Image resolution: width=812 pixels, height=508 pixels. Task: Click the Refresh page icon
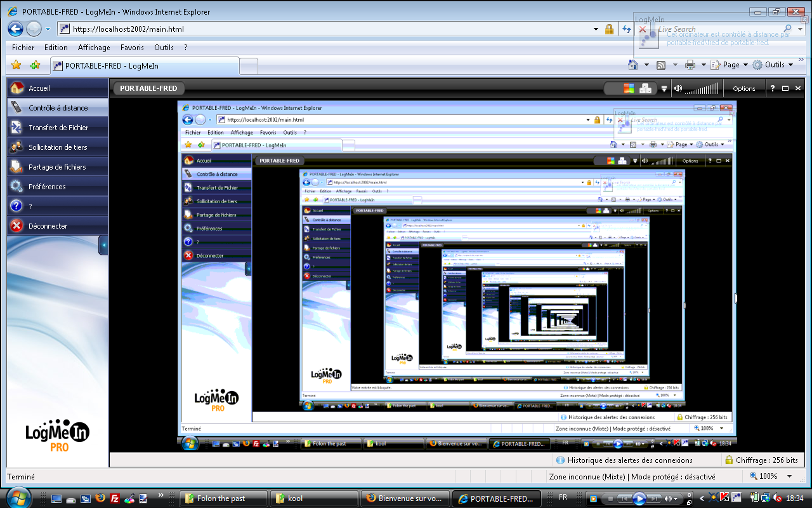pos(627,29)
